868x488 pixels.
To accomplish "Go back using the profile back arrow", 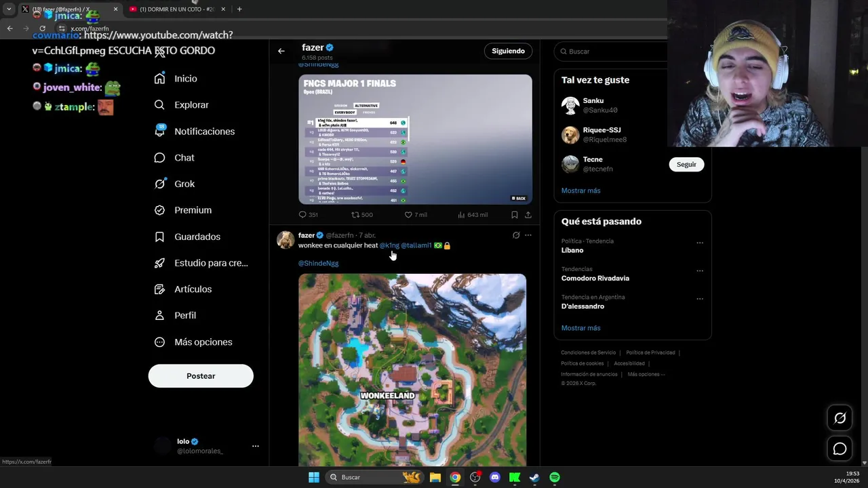I will [281, 51].
